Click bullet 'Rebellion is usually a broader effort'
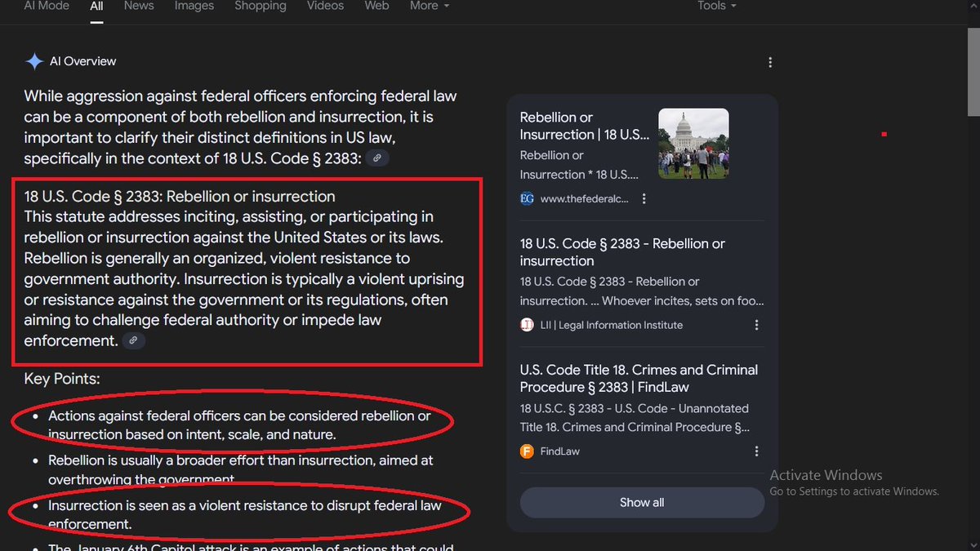 (240, 469)
